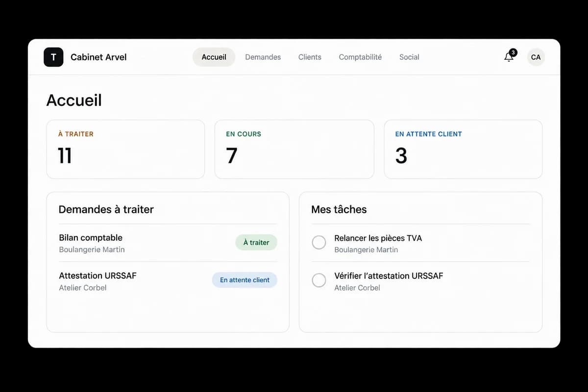Open the Social tab

[409, 57]
